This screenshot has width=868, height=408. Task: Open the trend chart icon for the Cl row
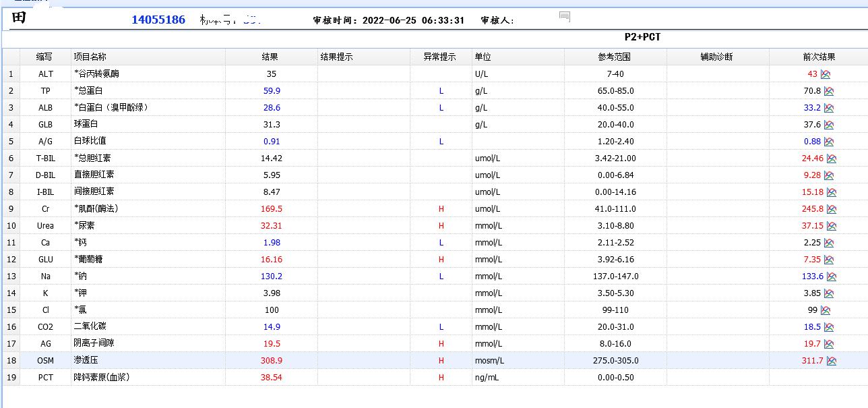[826, 310]
